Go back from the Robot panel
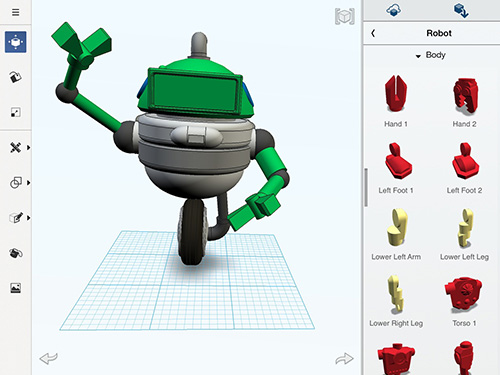This screenshot has width=500, height=375. [373, 33]
